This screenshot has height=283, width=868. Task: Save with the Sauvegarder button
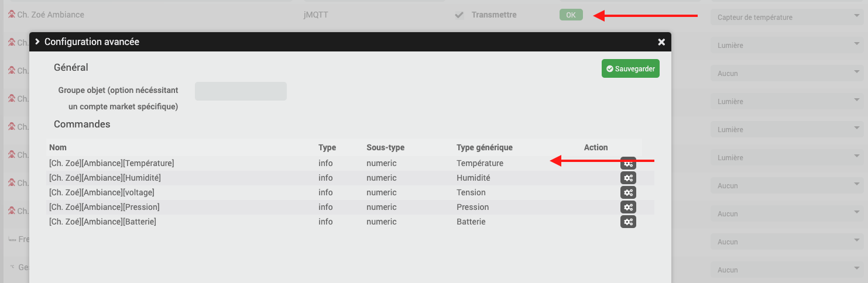coord(630,69)
